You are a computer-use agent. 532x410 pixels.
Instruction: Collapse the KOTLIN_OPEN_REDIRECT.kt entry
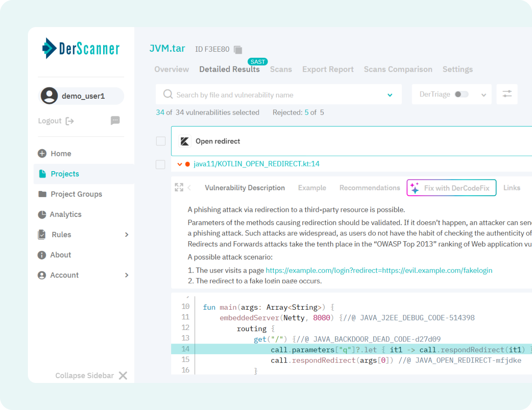click(x=180, y=164)
